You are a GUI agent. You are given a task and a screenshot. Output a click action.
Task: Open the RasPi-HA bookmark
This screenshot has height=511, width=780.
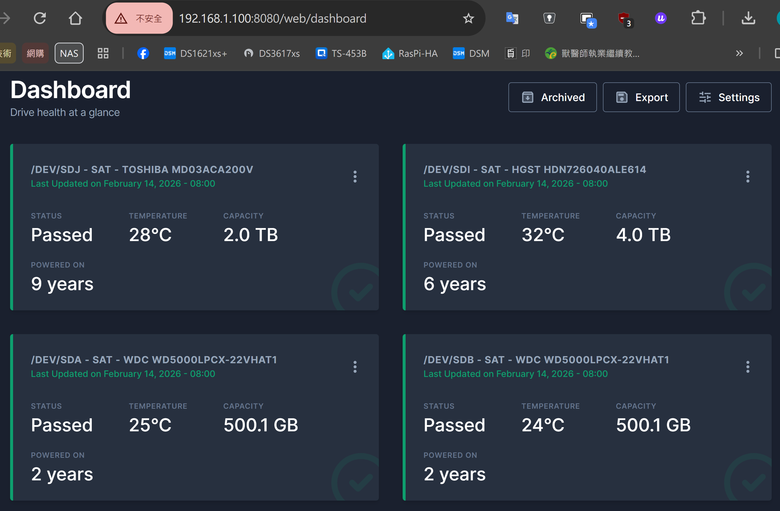click(x=410, y=53)
